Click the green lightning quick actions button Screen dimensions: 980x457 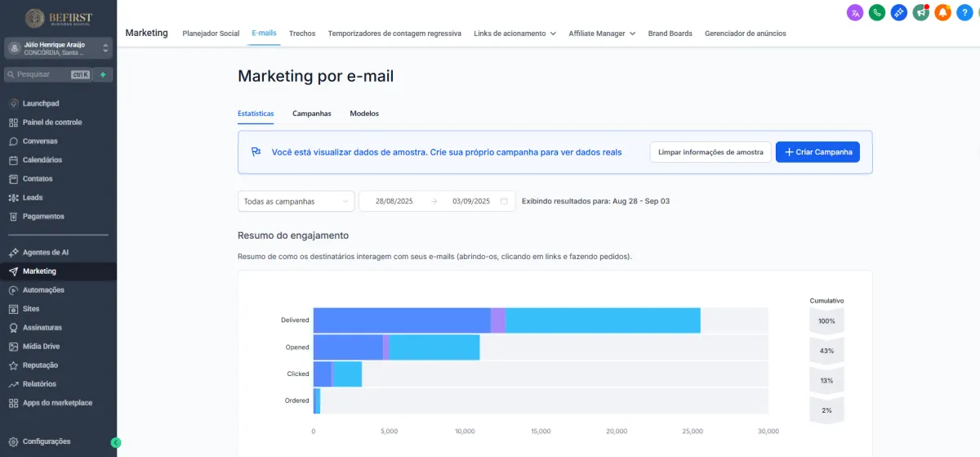(103, 74)
